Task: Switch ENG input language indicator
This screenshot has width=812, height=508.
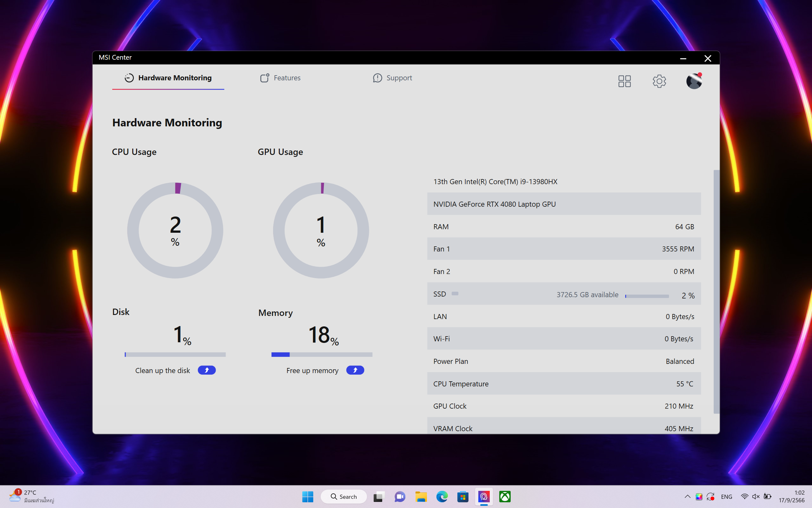Action: pos(726,497)
